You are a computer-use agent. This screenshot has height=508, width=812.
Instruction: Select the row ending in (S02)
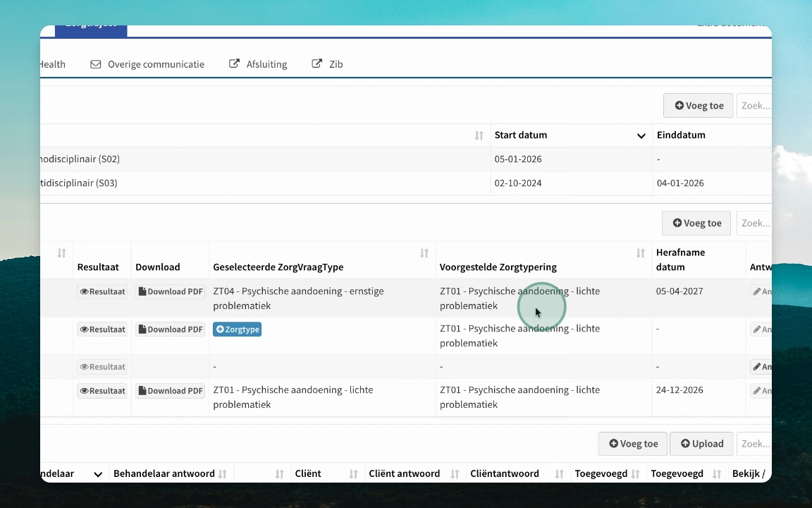pyautogui.click(x=406, y=159)
